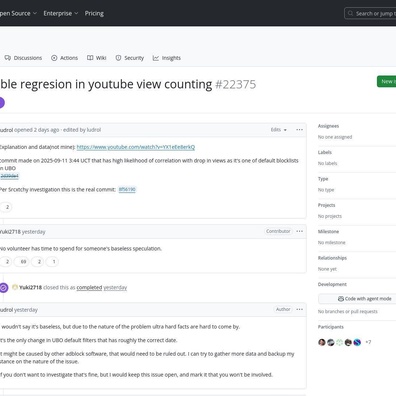Screen dimensions: 396x396
Task: Open second participant avatar
Action: coord(331,342)
